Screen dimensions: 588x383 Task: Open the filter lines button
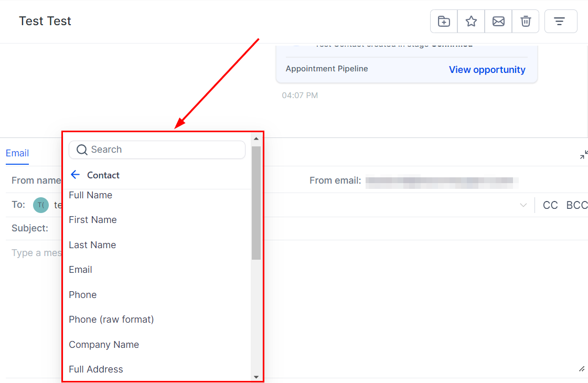point(560,22)
